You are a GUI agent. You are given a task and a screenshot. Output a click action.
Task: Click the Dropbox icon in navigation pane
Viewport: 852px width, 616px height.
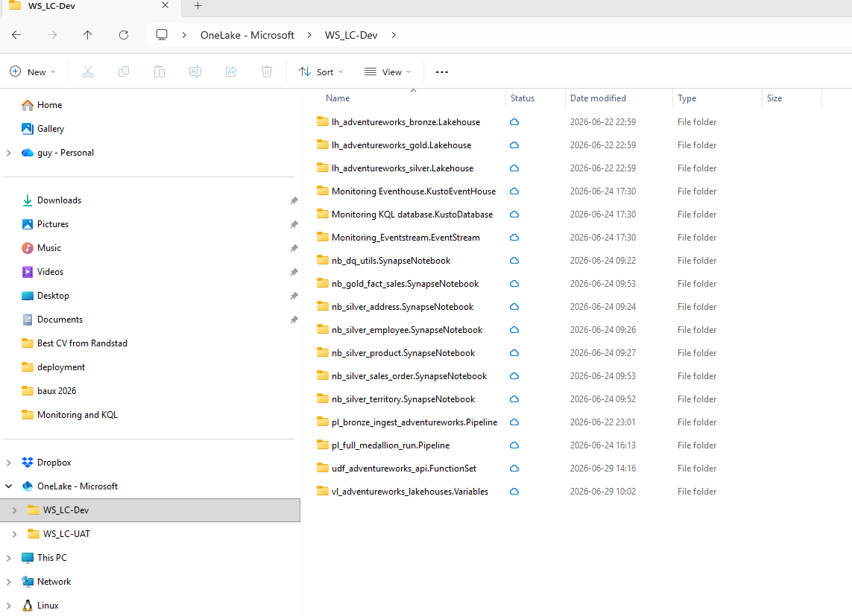pyautogui.click(x=27, y=463)
